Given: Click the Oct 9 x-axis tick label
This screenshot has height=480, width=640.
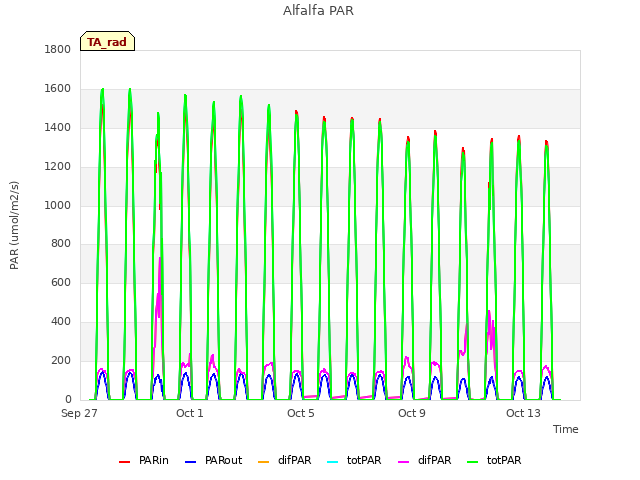Looking at the screenshot, I should click(x=412, y=413).
